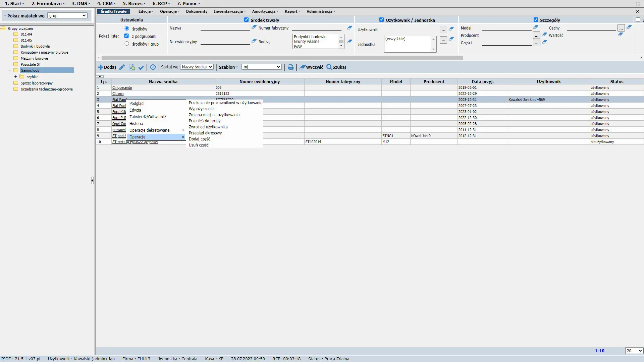Select the 'środków i grup' radio button
The image size is (644, 362).
pos(127,44)
